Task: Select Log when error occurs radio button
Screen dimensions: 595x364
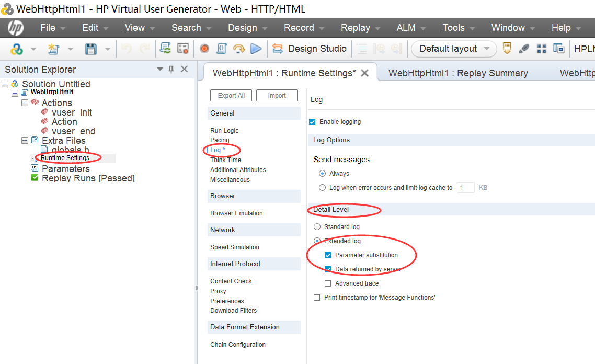Action: [322, 188]
